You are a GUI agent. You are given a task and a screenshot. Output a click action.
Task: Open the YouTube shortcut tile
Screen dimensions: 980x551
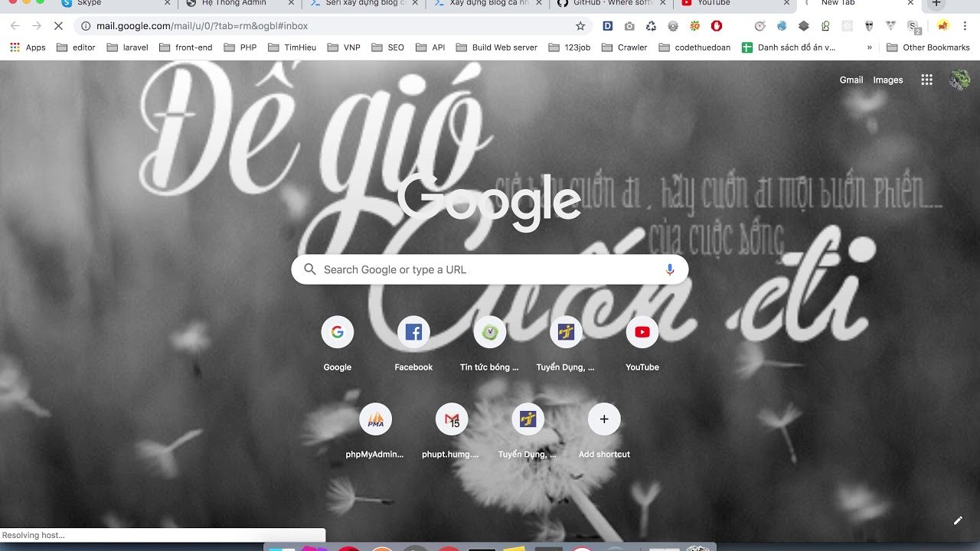coord(642,344)
